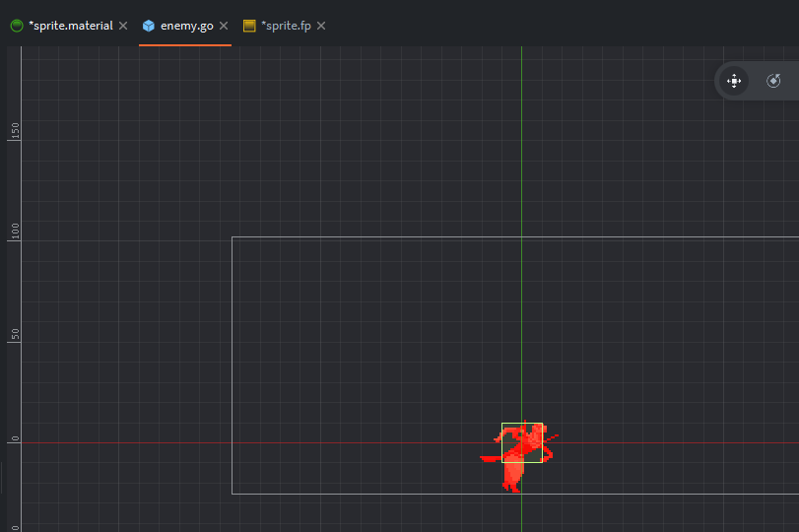The image size is (799, 532).
Task: Switch to the sprite.fp tab
Action: (286, 26)
